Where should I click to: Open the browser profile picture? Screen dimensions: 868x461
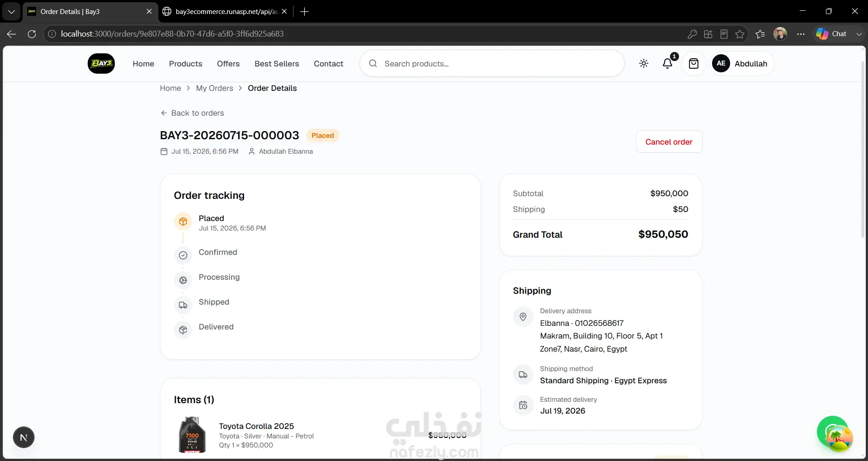click(780, 34)
